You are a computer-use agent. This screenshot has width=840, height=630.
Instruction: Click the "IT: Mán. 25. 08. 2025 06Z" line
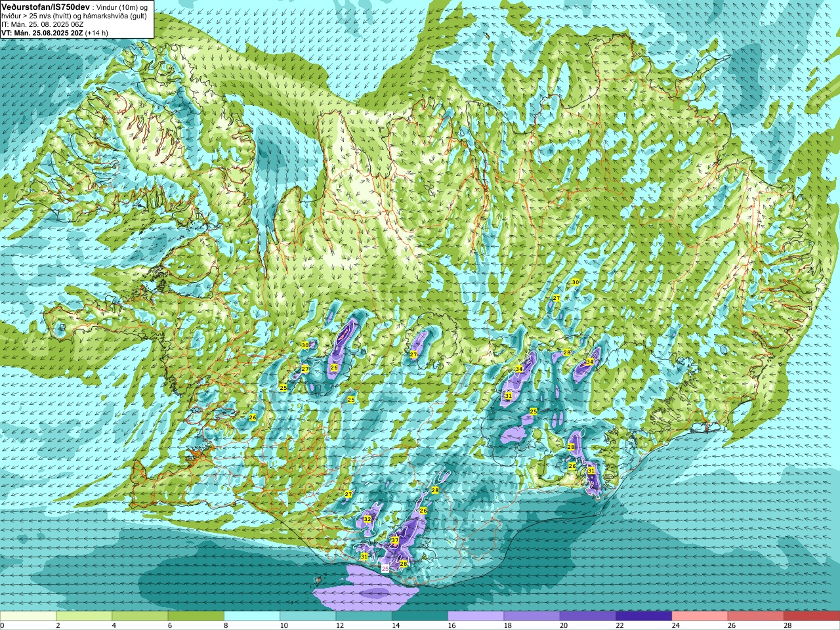[43, 24]
